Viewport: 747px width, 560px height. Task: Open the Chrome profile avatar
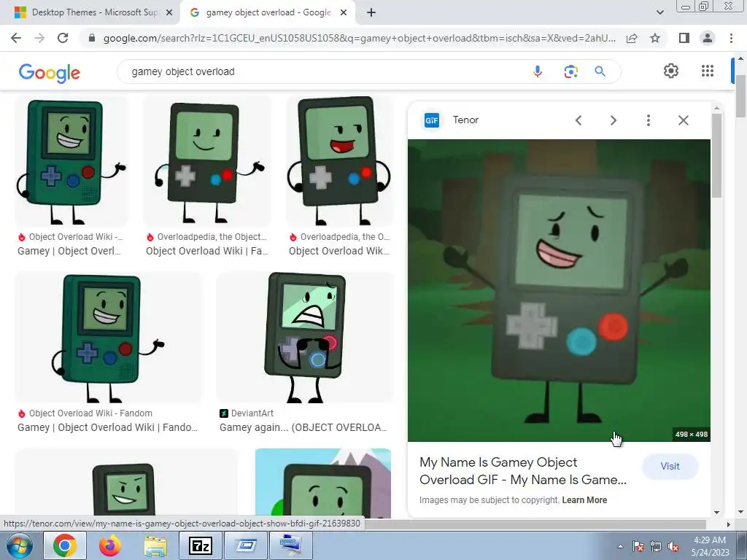(708, 38)
